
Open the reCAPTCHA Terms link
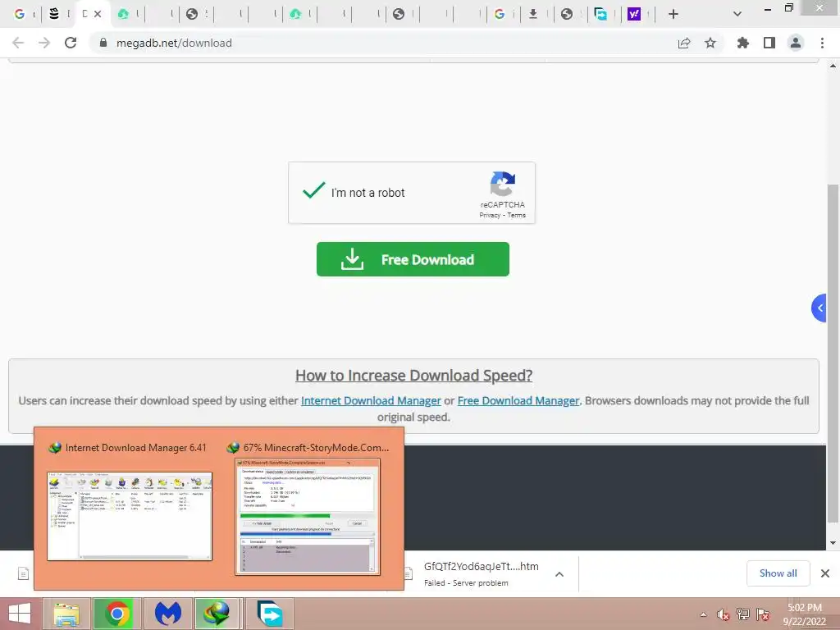click(x=517, y=215)
